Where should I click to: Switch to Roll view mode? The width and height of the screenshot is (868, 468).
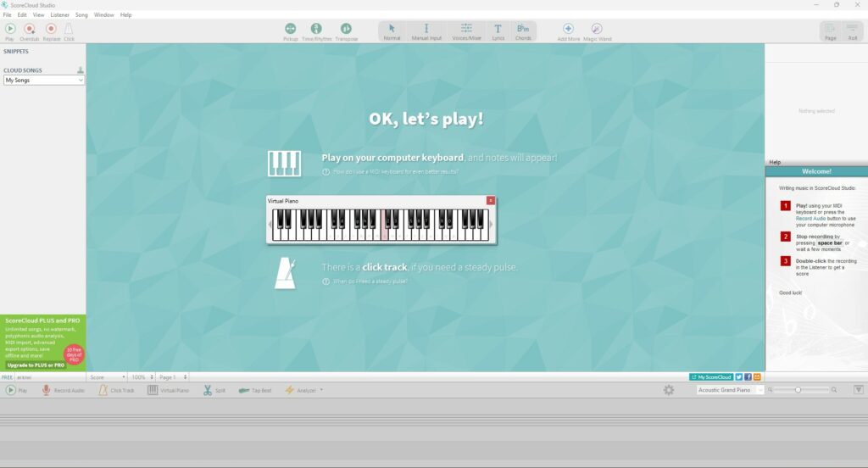click(x=852, y=31)
